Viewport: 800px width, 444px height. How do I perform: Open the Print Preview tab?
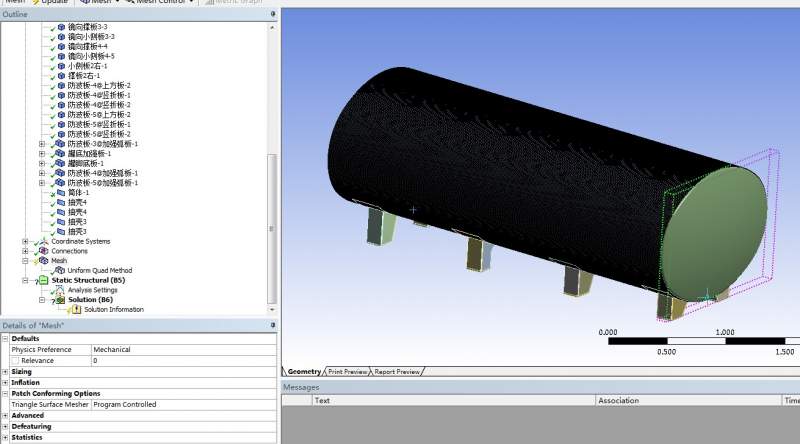(x=347, y=372)
